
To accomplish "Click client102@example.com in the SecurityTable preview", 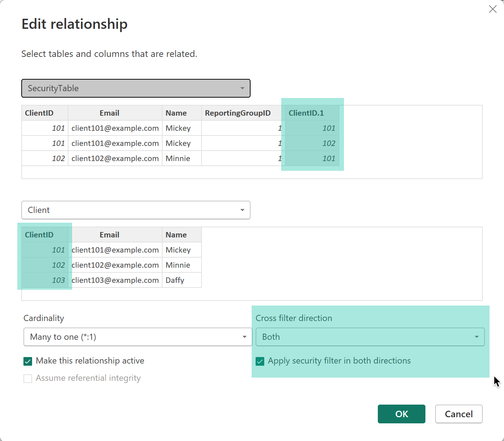I will click(x=115, y=158).
